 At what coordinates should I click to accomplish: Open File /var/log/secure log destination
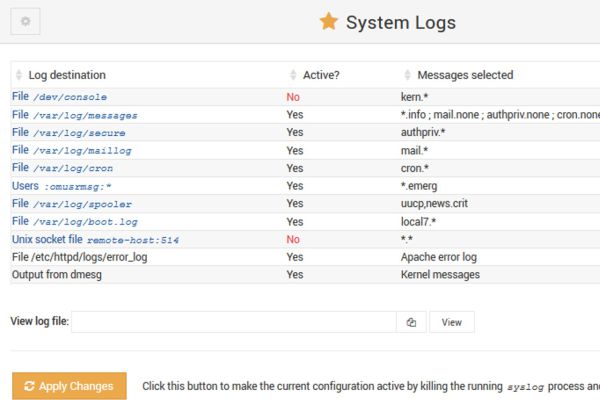point(68,132)
